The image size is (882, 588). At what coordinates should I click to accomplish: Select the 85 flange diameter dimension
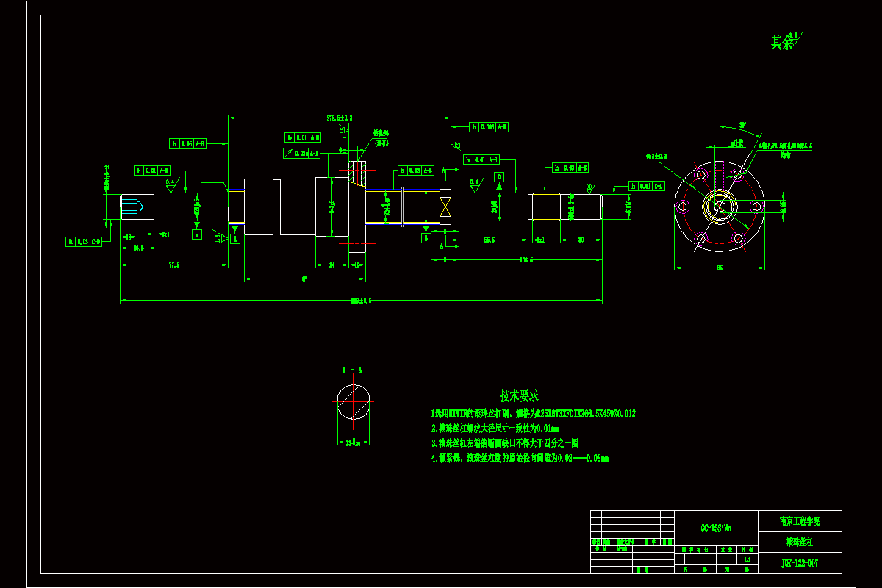(720, 268)
